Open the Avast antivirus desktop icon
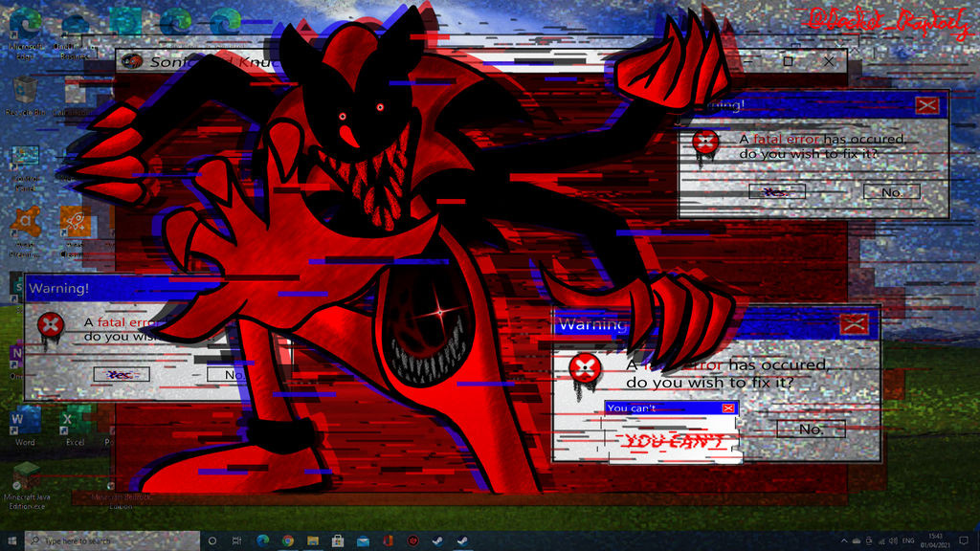The width and height of the screenshot is (980, 551). click(23, 222)
